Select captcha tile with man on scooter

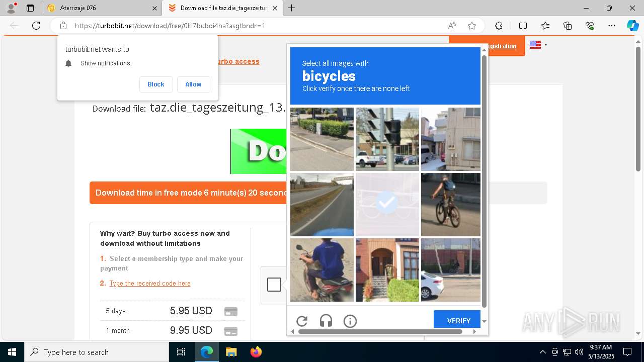pos(322,270)
